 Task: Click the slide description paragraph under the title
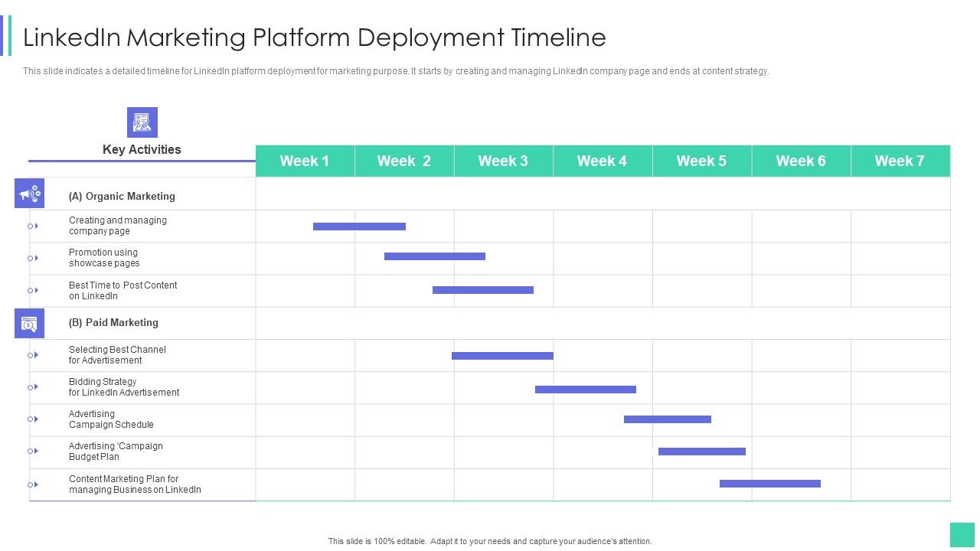396,71
